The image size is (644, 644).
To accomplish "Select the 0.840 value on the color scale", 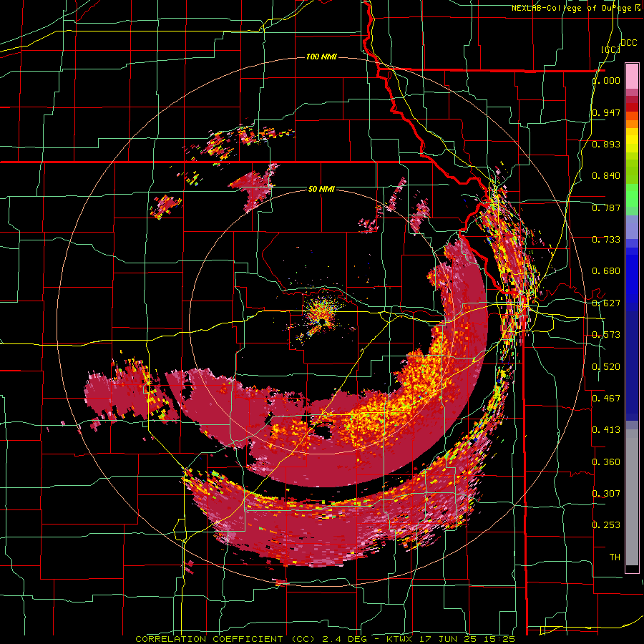I will tap(606, 176).
